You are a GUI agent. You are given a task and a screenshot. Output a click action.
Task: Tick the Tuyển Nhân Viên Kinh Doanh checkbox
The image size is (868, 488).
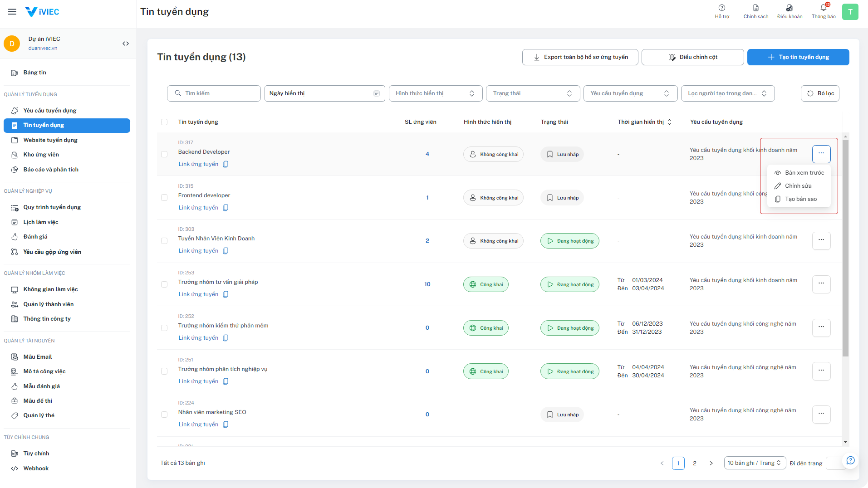pyautogui.click(x=164, y=241)
